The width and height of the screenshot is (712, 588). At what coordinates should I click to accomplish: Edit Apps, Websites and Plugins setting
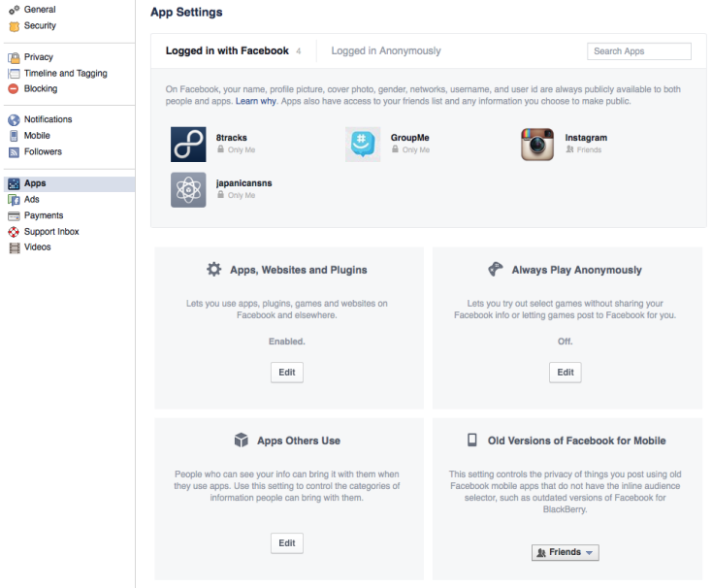point(286,372)
